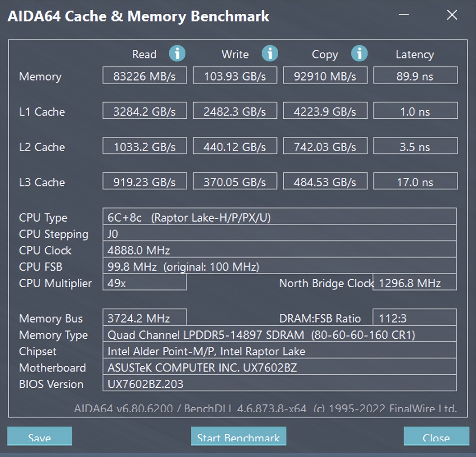Image resolution: width=476 pixels, height=457 pixels.
Task: Save the benchmark results
Action: point(39,437)
